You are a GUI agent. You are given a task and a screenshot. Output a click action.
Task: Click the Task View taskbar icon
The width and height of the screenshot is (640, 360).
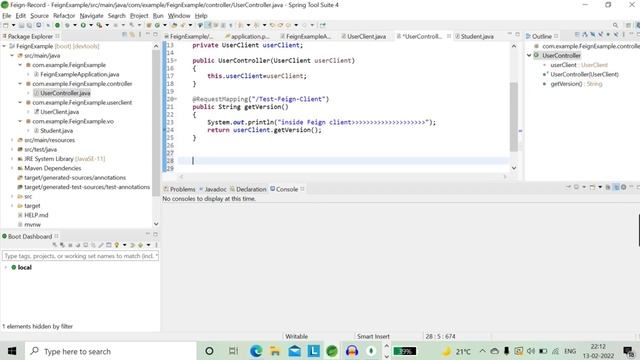click(233, 351)
